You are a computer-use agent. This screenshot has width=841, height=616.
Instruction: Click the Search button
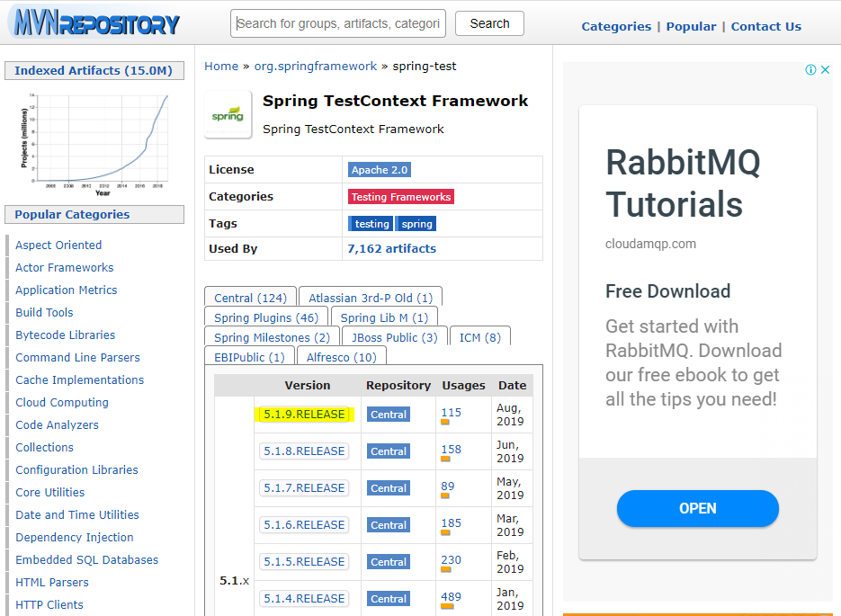(489, 23)
